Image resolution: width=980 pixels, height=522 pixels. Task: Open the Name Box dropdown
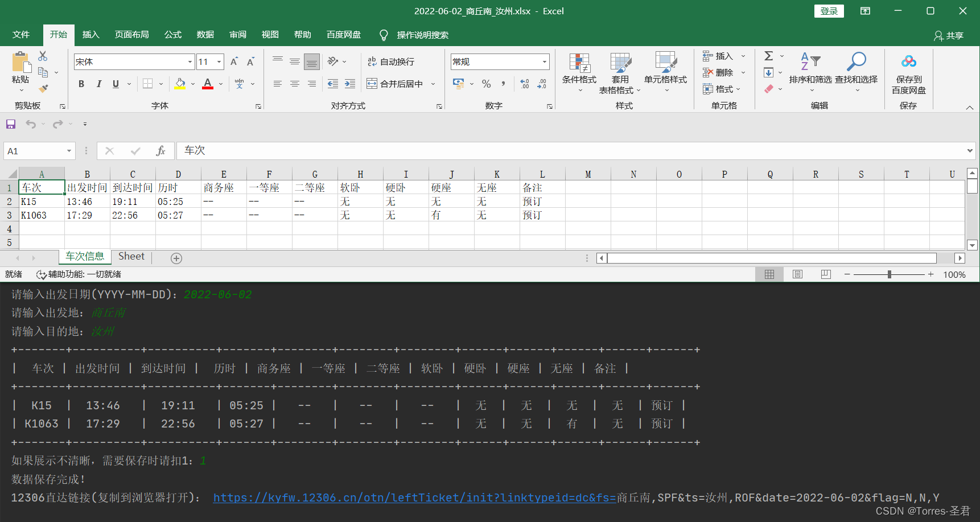[x=69, y=151]
